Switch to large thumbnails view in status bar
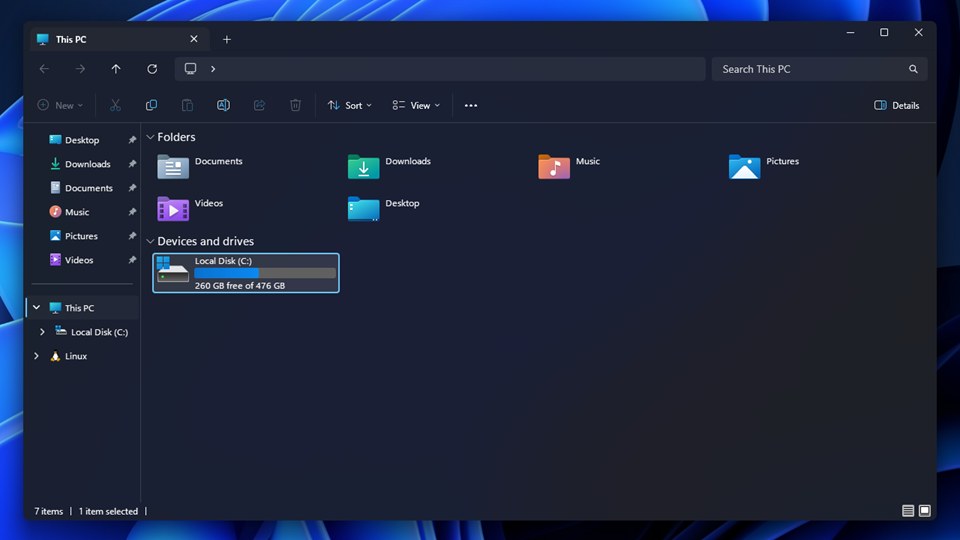 (925, 511)
